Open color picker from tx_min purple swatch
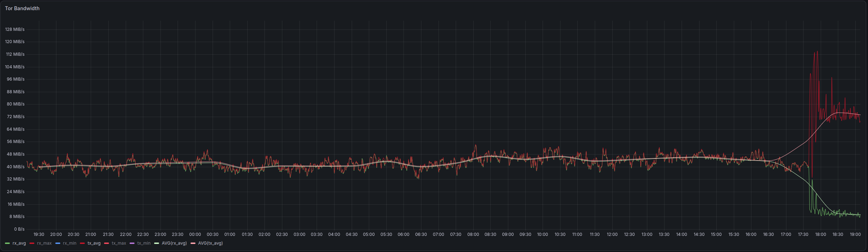The height and width of the screenshot is (252, 868). (x=132, y=243)
